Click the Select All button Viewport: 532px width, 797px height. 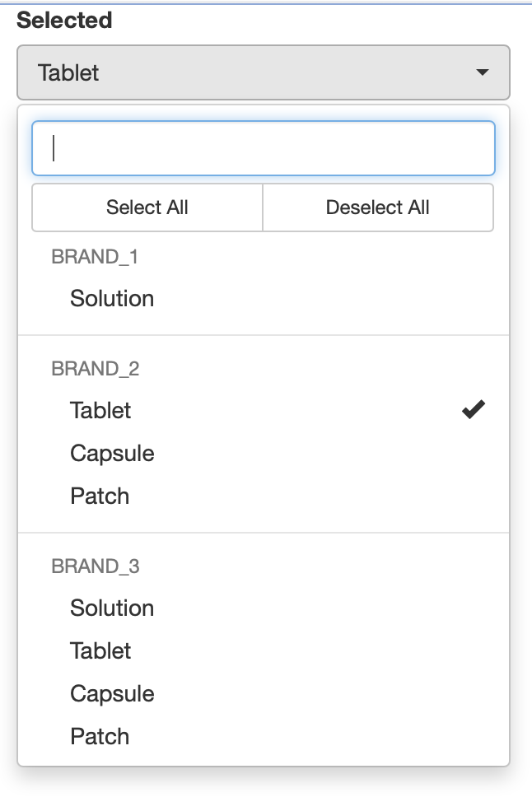pos(147,207)
